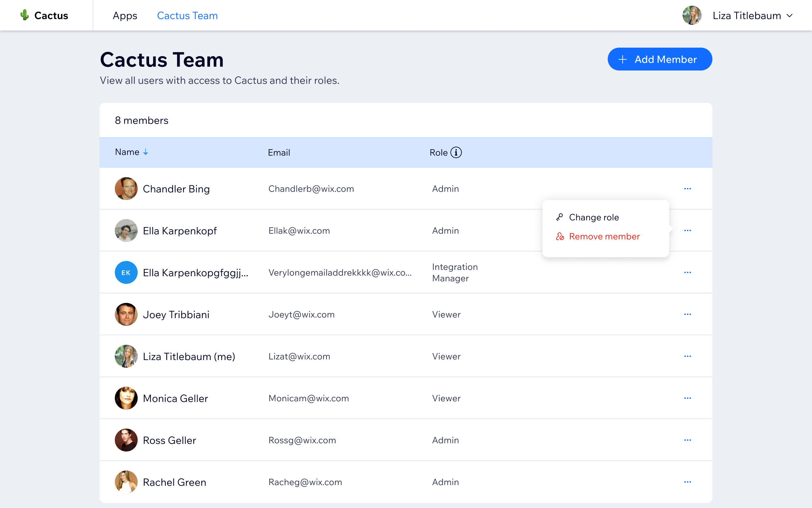Click the Add Member button
This screenshot has width=812, height=508.
pyautogui.click(x=660, y=59)
